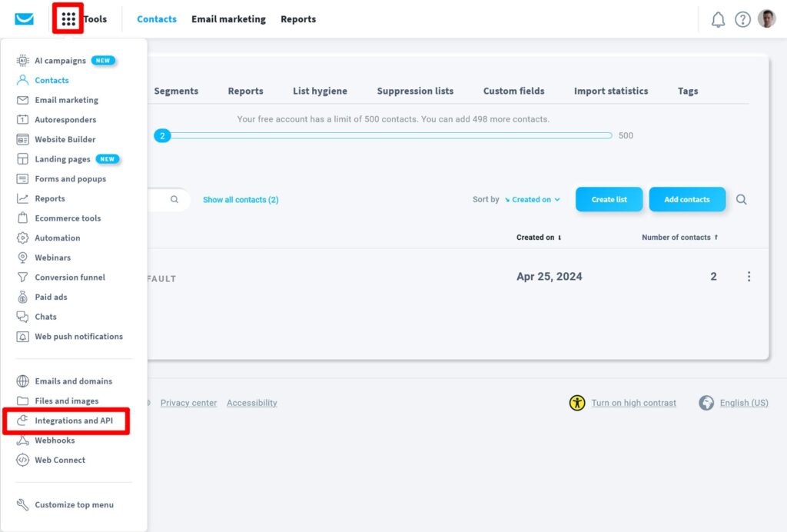The width and height of the screenshot is (787, 532).
Task: Sort by Number of contacts column arrow
Action: pos(715,237)
